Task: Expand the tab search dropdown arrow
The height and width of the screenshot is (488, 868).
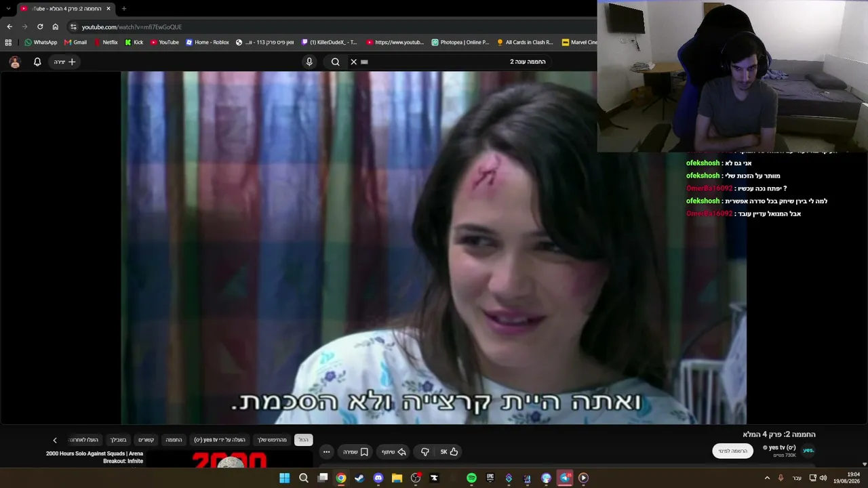Action: tap(8, 9)
